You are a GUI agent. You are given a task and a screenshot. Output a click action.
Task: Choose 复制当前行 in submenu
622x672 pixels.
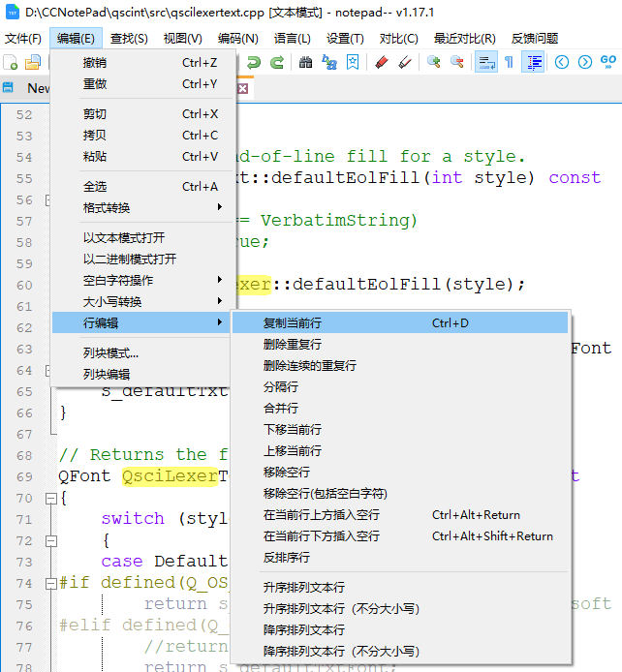tap(400, 323)
